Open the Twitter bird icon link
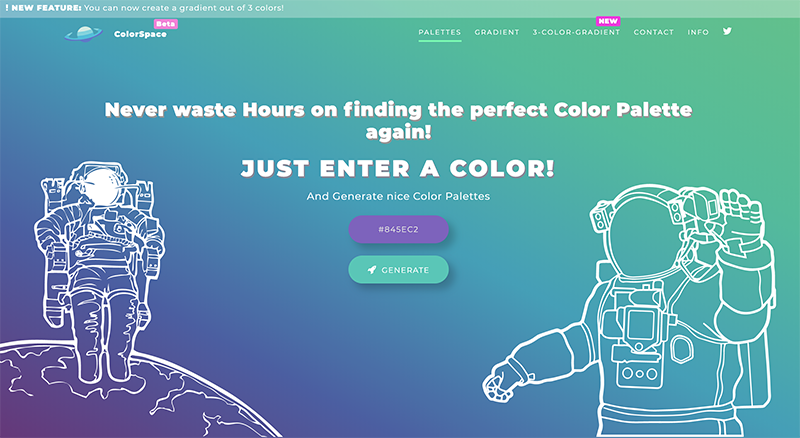The height and width of the screenshot is (438, 800). pos(727,31)
